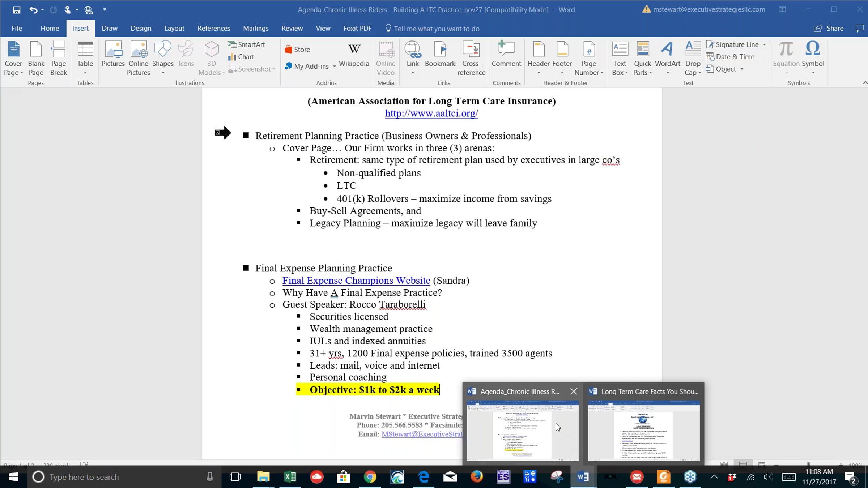Screen dimensions: 868x488
Task: Launch Chrome from the taskbar
Action: pos(370,477)
